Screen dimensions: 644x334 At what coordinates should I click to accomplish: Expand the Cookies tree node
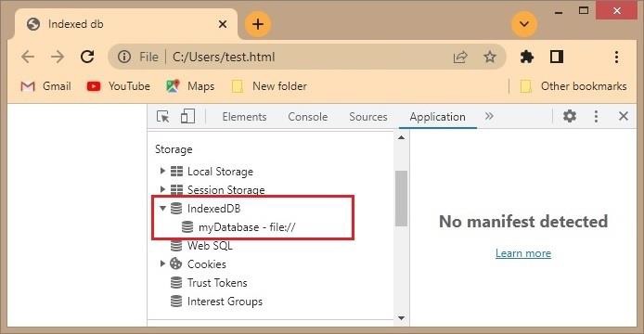click(162, 263)
